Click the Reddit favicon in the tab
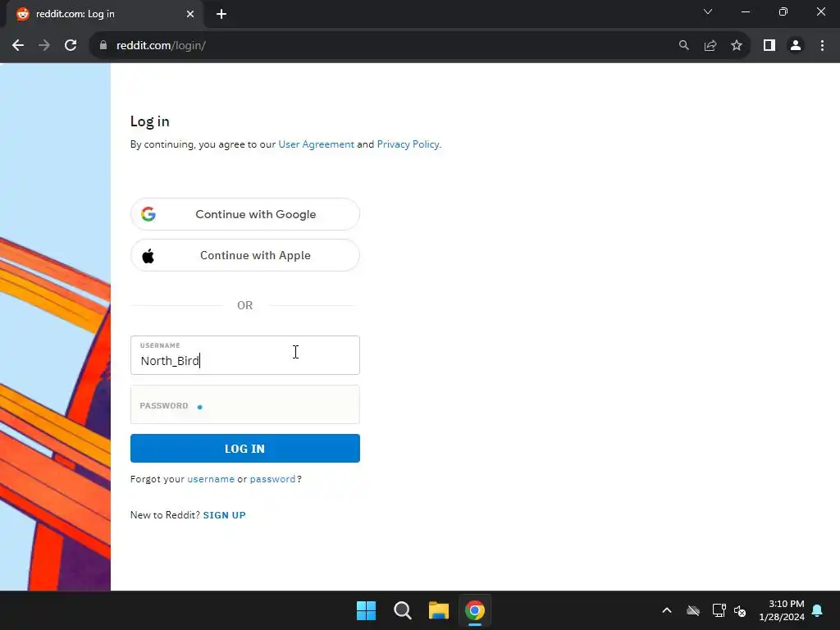 pyautogui.click(x=22, y=15)
